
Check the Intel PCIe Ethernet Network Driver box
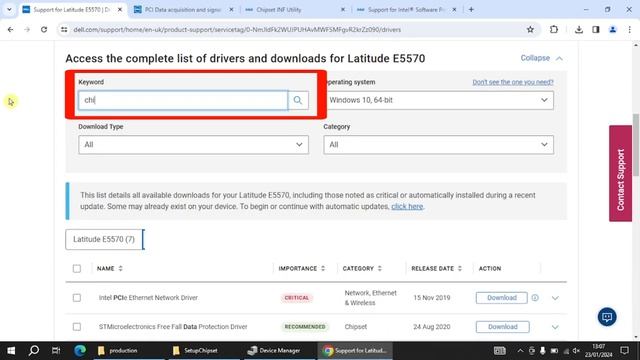tap(77, 298)
